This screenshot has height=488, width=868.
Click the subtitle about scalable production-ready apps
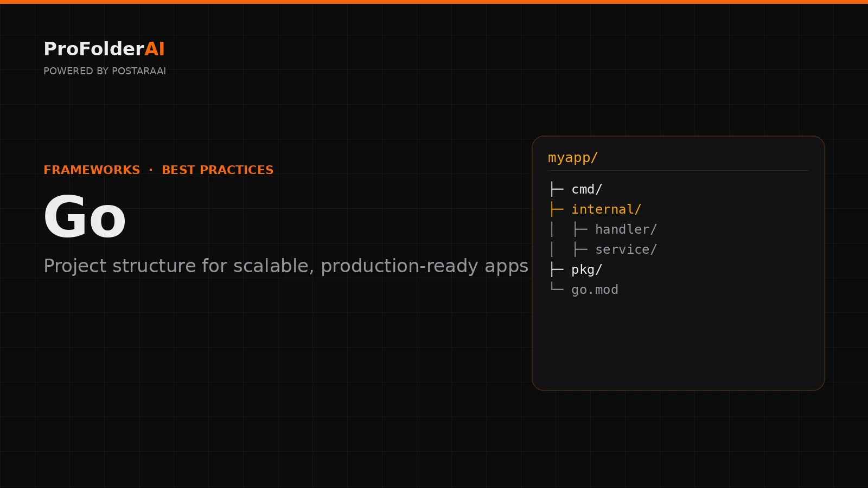pyautogui.click(x=286, y=266)
